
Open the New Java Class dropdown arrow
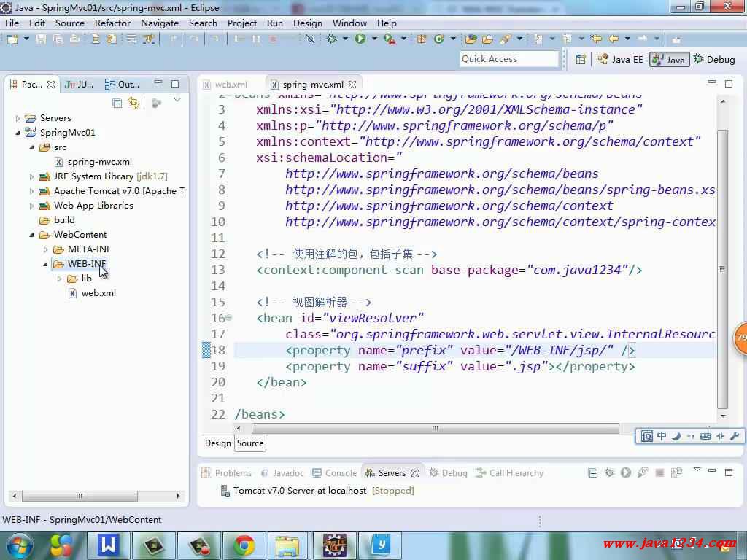pos(453,39)
